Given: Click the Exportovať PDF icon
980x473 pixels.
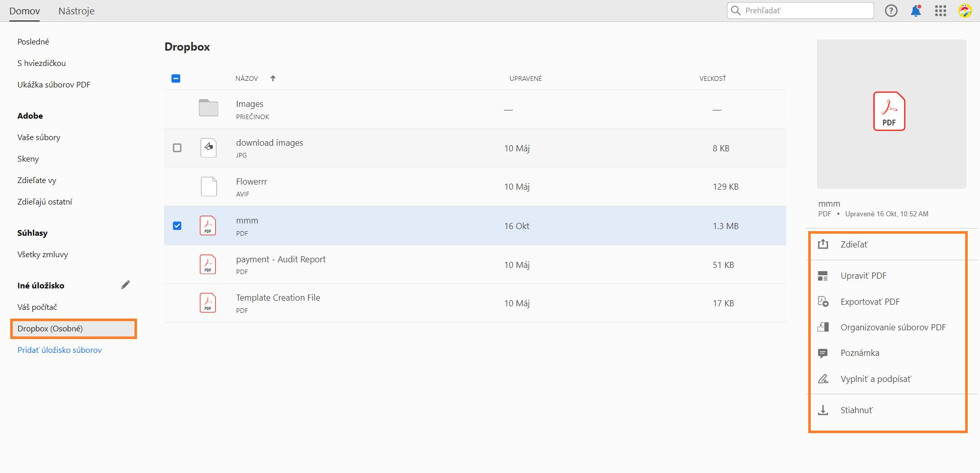Looking at the screenshot, I should pos(823,302).
